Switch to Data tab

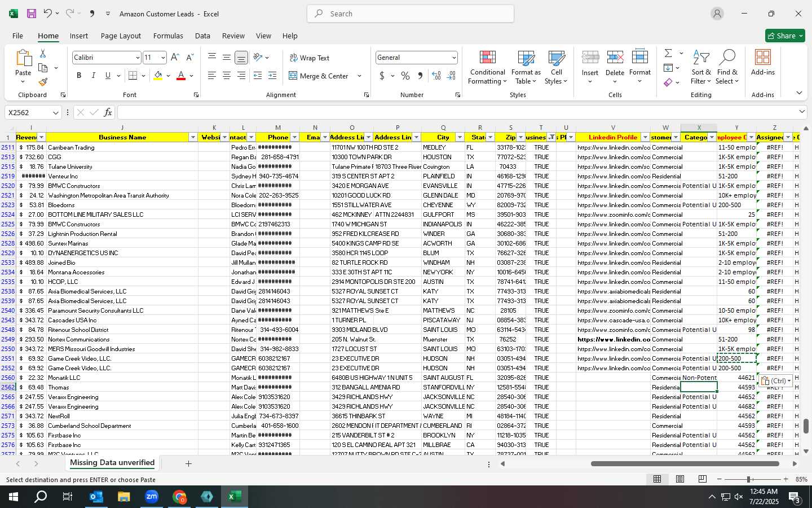[202, 36]
